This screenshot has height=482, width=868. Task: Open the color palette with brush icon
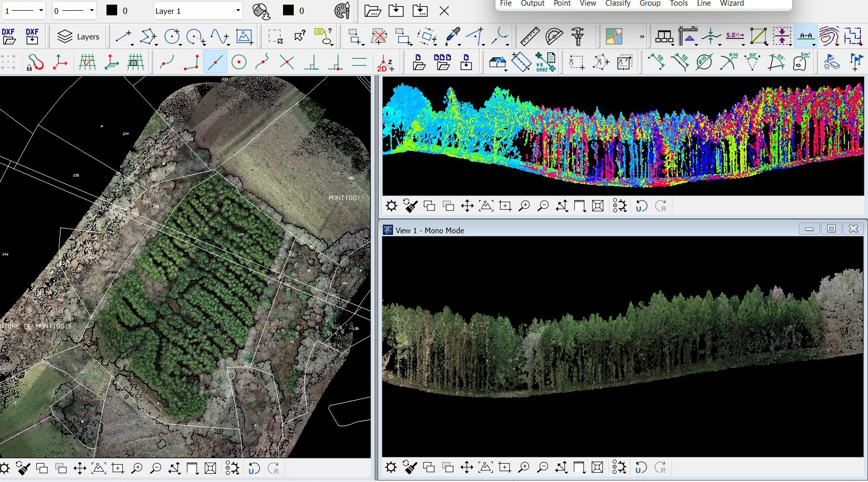point(342,11)
